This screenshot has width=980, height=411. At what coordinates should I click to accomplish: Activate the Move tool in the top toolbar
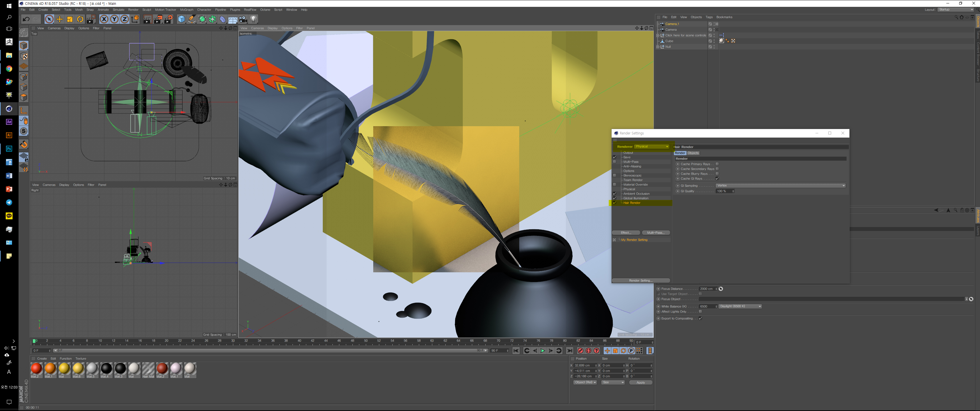pos(60,19)
